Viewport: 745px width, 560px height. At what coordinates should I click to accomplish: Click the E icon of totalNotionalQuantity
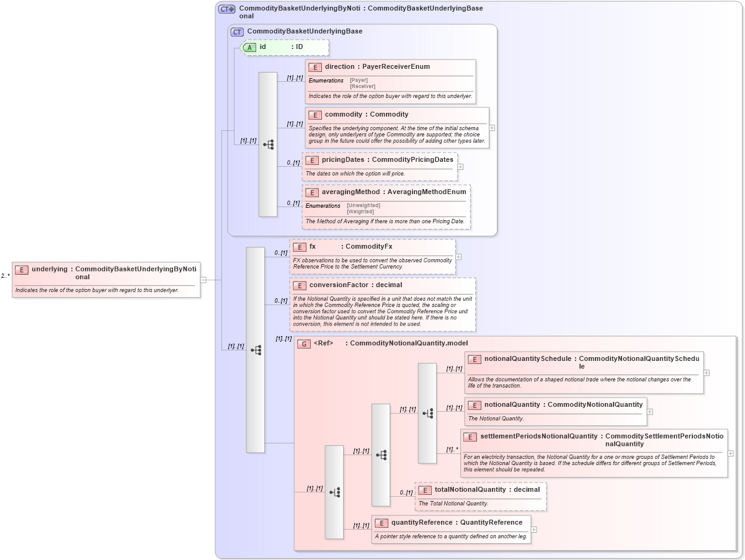coord(426,489)
